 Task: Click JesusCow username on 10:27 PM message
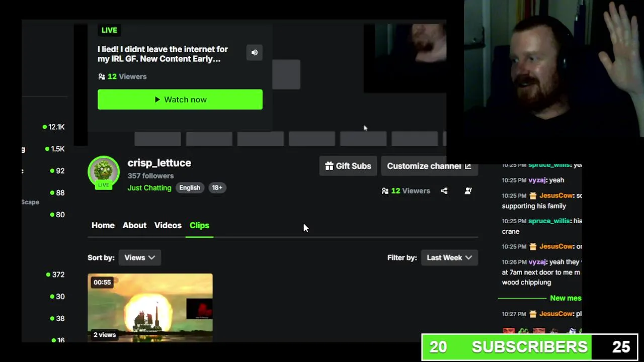point(556,314)
